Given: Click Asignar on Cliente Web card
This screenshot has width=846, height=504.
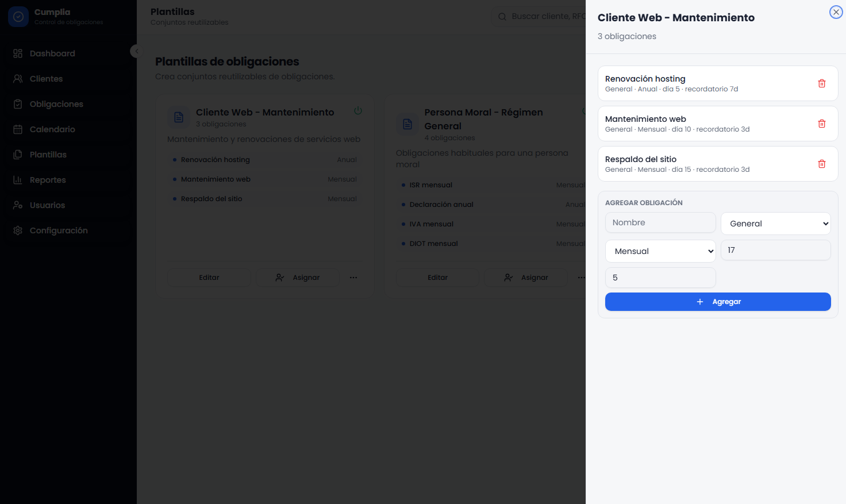Looking at the screenshot, I should tap(298, 278).
